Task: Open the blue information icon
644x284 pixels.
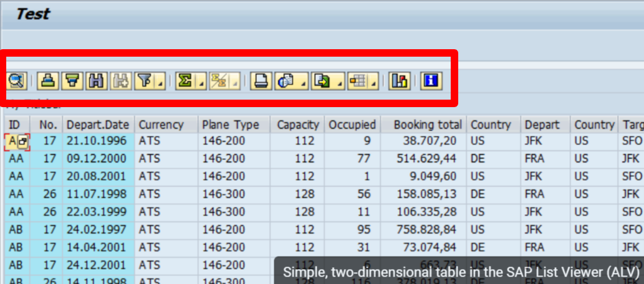Action: click(431, 80)
